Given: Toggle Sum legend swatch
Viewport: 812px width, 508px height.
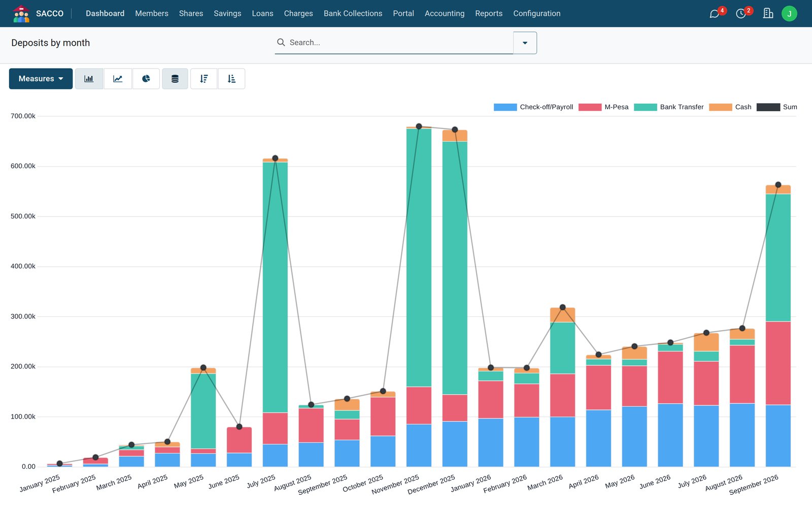Looking at the screenshot, I should pyautogui.click(x=768, y=107).
